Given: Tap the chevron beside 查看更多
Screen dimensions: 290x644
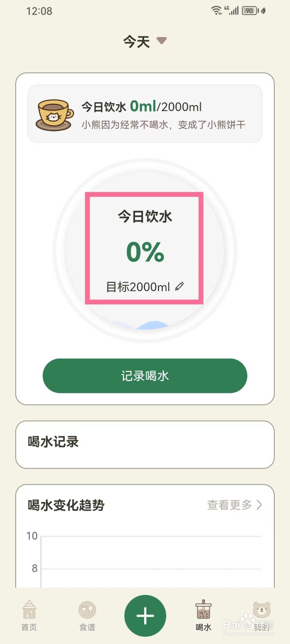Looking at the screenshot, I should tap(259, 505).
